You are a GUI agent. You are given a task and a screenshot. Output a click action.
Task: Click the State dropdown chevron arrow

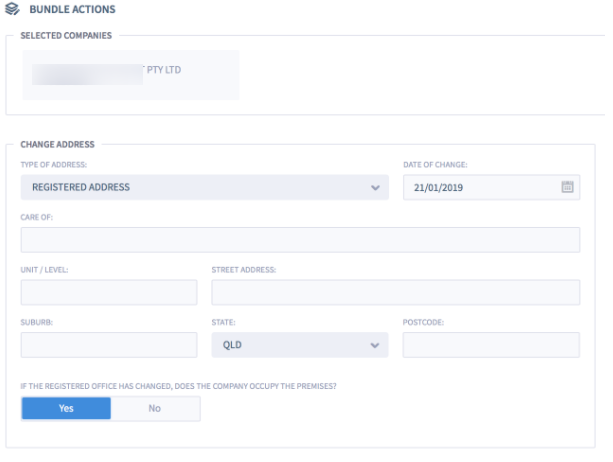pos(375,345)
